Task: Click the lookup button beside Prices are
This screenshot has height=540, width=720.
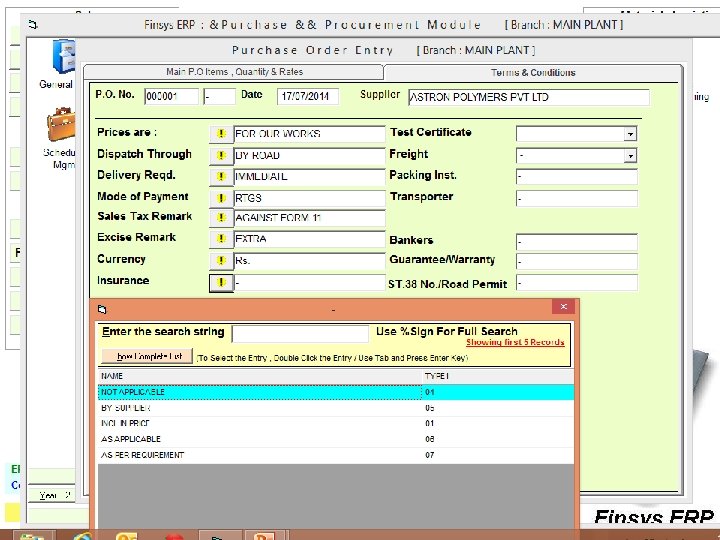Action: (221, 134)
